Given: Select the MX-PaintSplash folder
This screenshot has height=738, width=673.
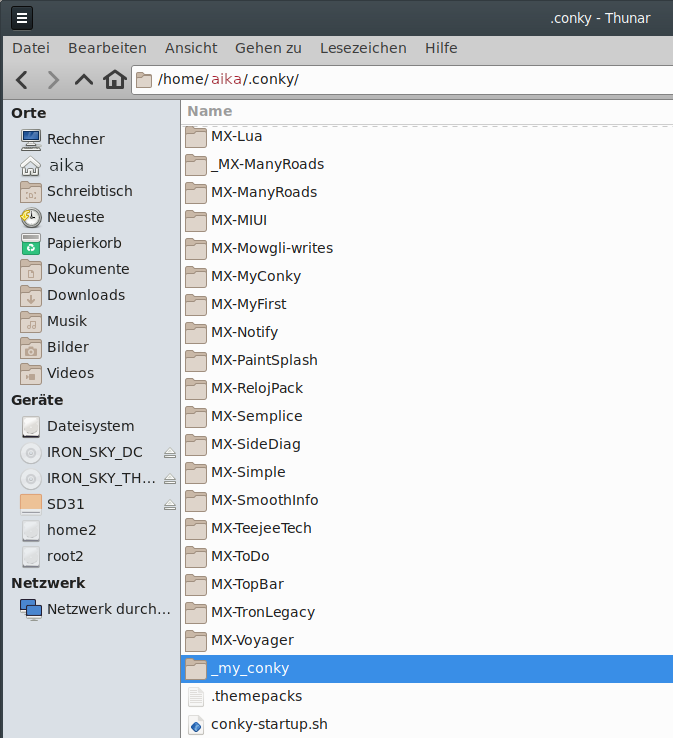Looking at the screenshot, I should coord(427,361).
